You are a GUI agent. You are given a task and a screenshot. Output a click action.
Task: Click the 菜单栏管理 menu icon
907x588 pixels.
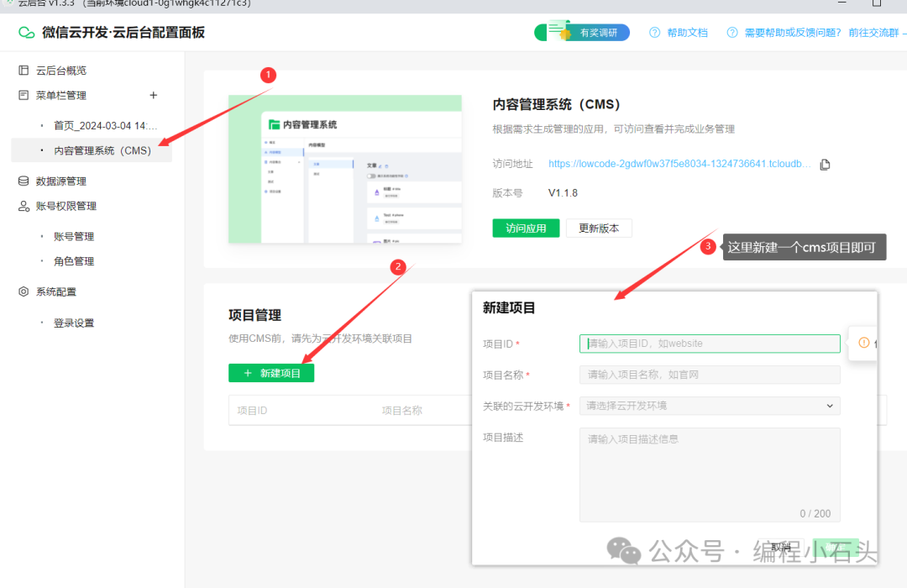click(24, 95)
